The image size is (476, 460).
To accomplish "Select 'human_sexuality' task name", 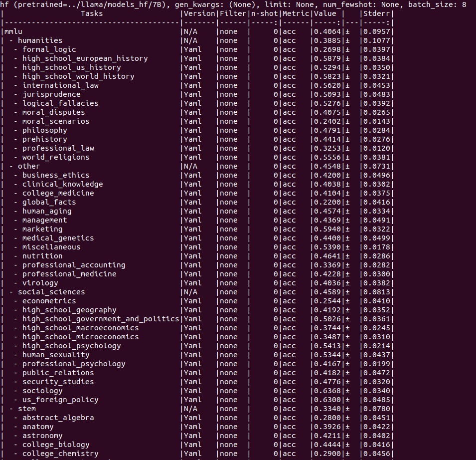I will pos(56,355).
